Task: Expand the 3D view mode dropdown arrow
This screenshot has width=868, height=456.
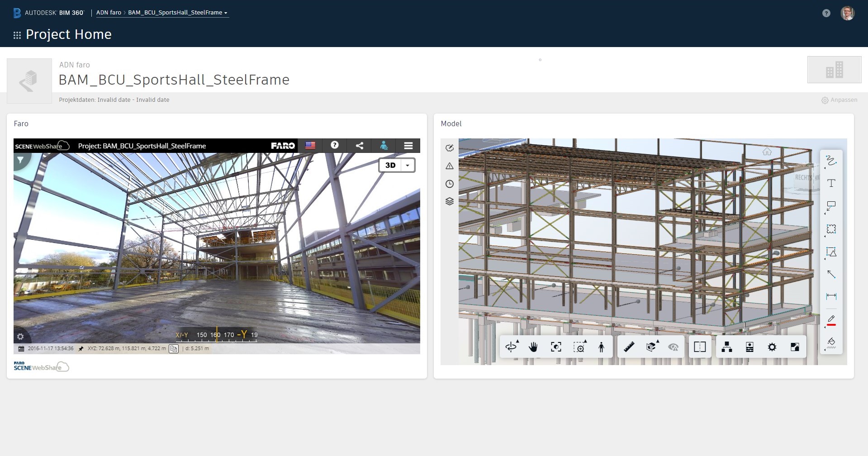Action: coord(408,165)
